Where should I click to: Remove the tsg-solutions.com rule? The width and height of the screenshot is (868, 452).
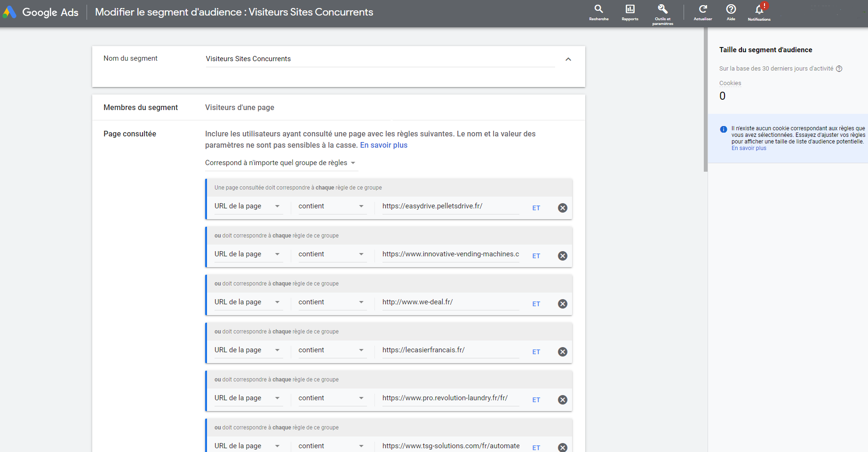pos(562,447)
